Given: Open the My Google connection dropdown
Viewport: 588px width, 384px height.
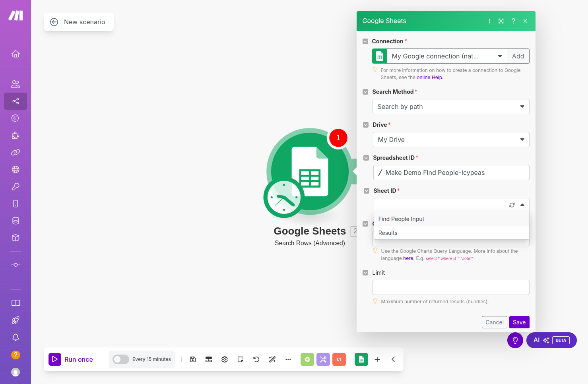Looking at the screenshot, I should (447, 56).
